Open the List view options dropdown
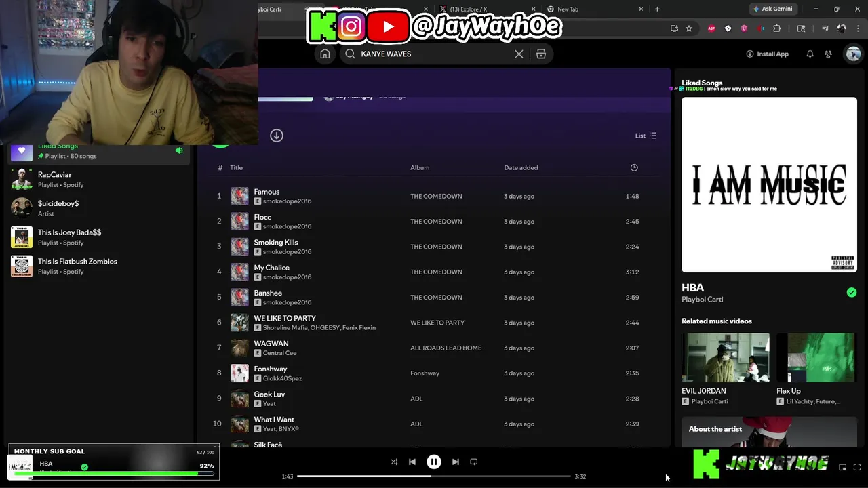Viewport: 868px width, 488px height. coord(646,136)
